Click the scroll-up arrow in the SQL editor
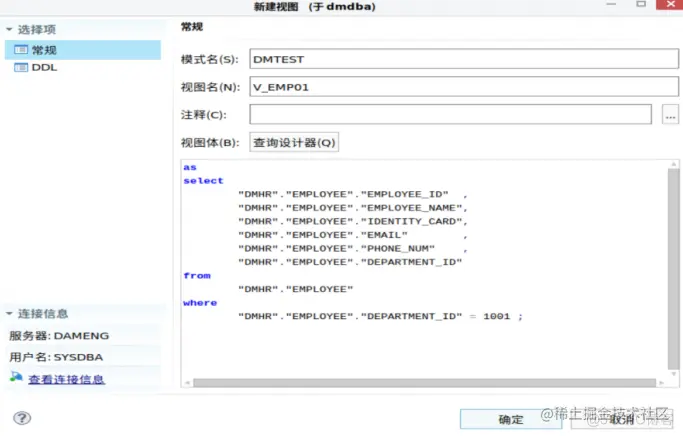Image resolution: width=683 pixels, height=436 pixels. click(x=673, y=164)
